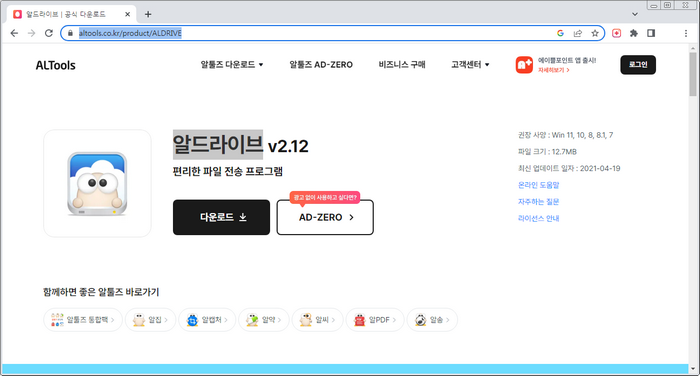Click the padlock site info icon
The width and height of the screenshot is (700, 376).
click(x=70, y=33)
